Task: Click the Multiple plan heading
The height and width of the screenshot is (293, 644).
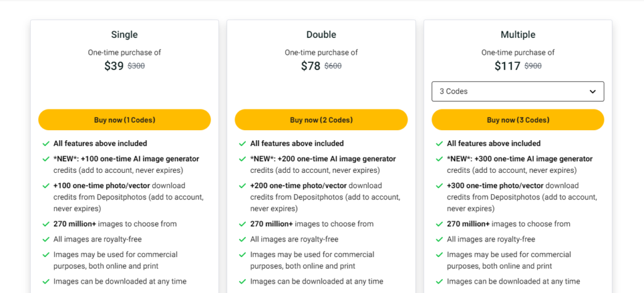Action: pos(518,35)
